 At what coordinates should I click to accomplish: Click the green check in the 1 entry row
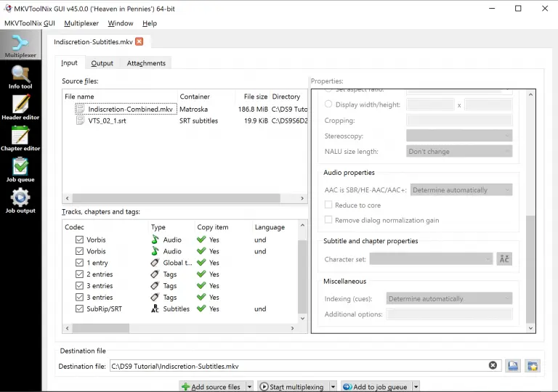pyautogui.click(x=201, y=263)
